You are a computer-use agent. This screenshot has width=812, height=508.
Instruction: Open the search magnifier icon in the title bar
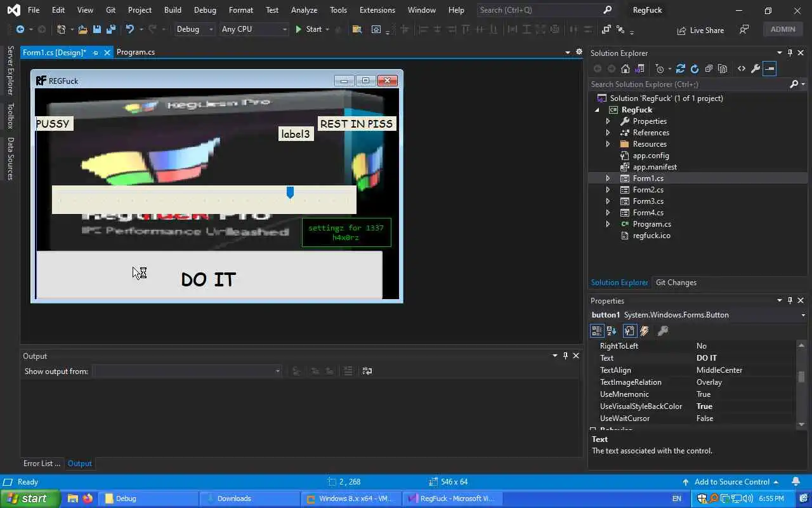(607, 10)
